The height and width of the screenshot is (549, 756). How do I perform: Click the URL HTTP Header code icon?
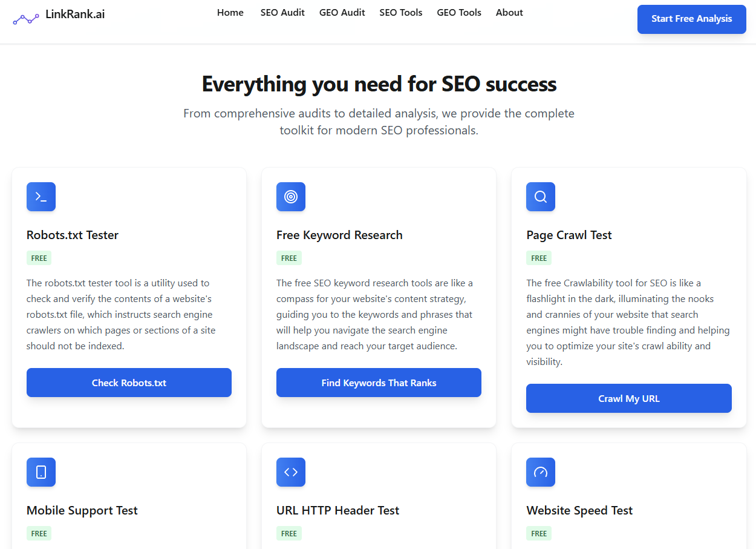point(291,472)
